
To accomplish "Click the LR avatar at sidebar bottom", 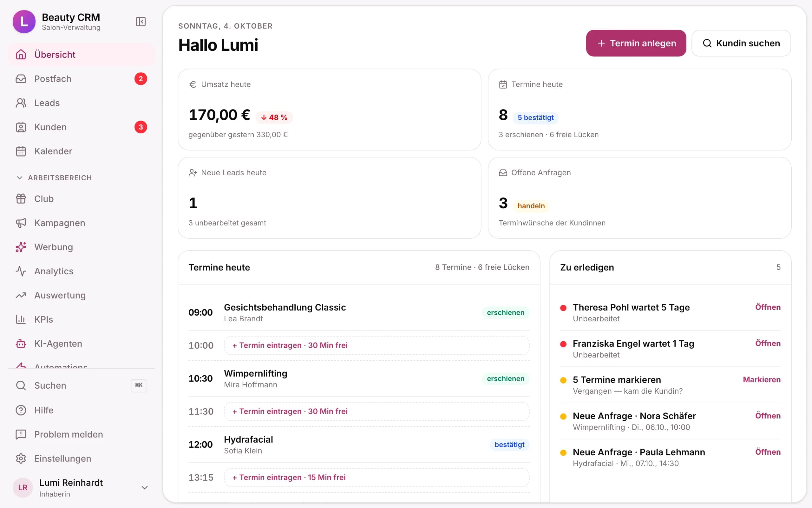I will (x=23, y=487).
